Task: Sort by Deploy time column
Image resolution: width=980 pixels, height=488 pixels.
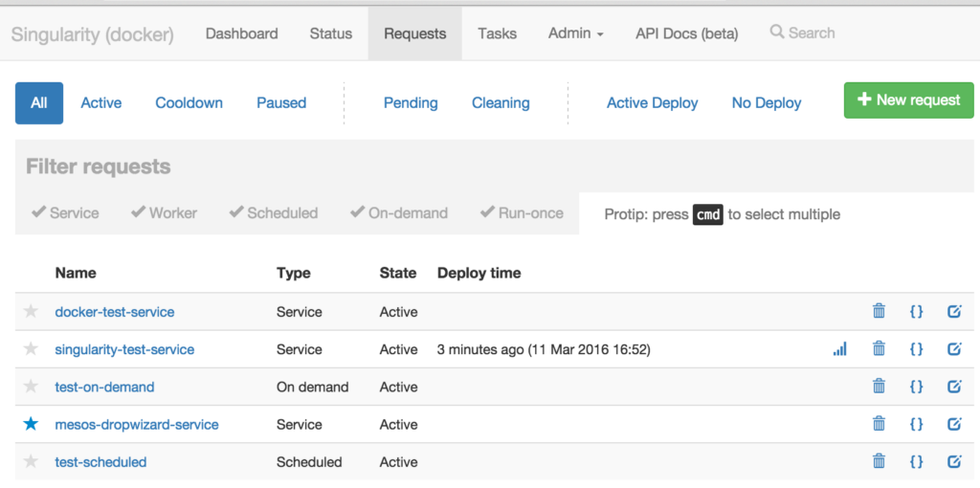Action: (x=479, y=273)
